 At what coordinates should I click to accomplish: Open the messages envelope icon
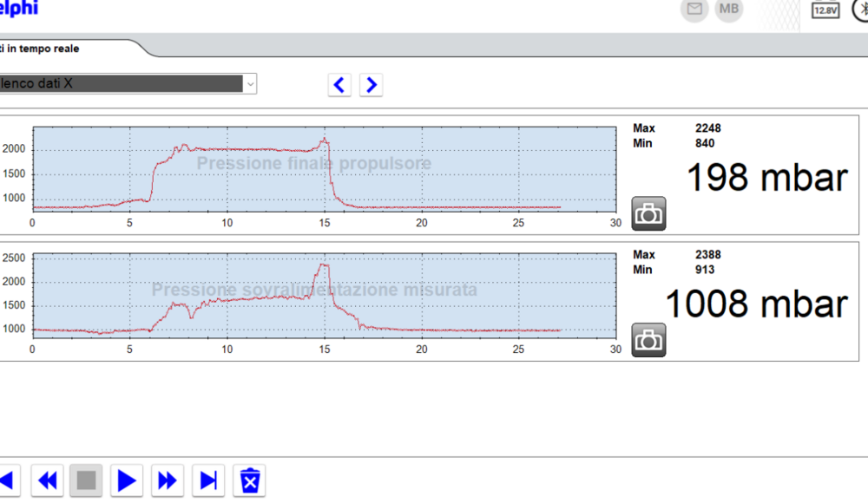coord(694,11)
